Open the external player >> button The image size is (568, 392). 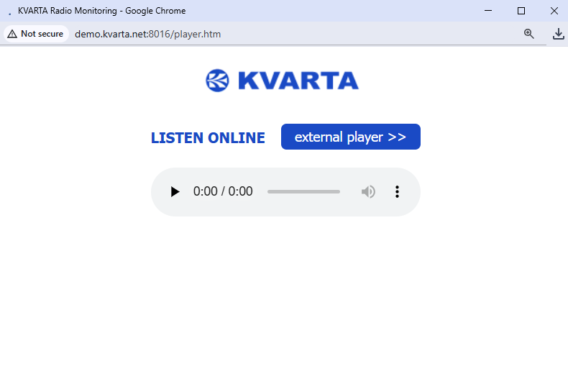tap(351, 137)
